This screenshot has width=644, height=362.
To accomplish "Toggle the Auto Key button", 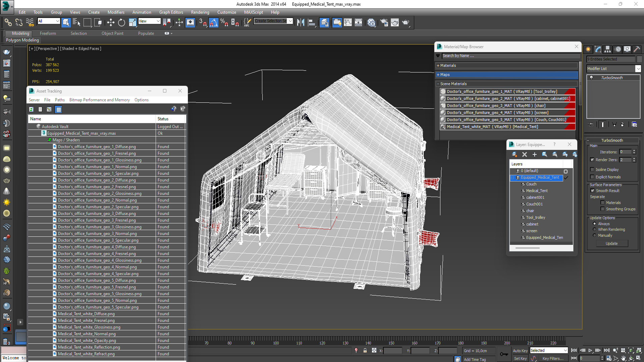I will (x=520, y=351).
